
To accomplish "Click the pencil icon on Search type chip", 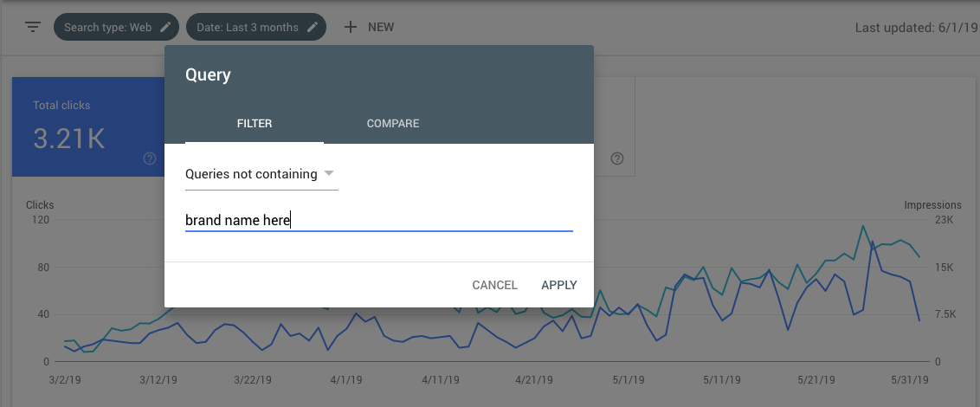I will click(x=165, y=27).
